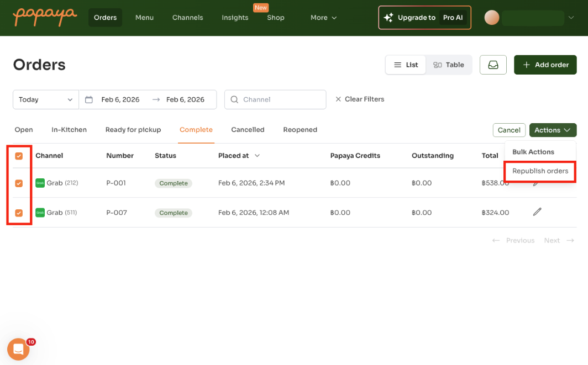Click the Add order button
Image resolution: width=588 pixels, height=365 pixels.
[x=545, y=65]
